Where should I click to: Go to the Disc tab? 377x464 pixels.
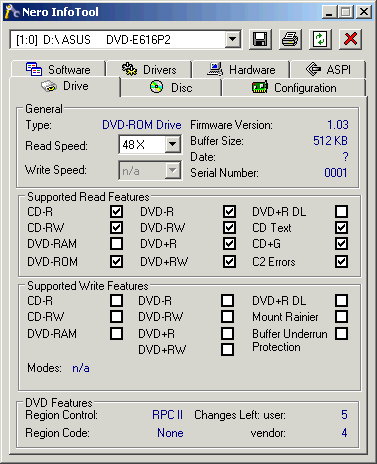click(x=171, y=88)
